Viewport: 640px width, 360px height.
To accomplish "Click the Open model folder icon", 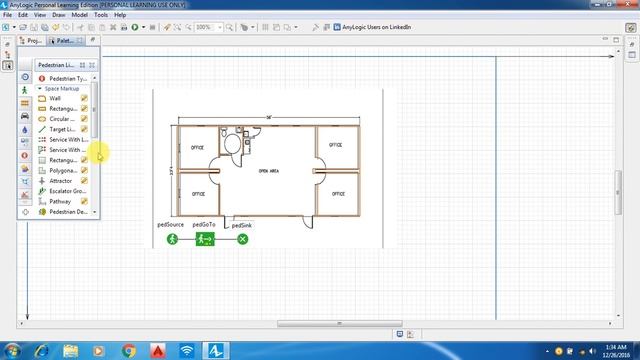I will (x=23, y=27).
